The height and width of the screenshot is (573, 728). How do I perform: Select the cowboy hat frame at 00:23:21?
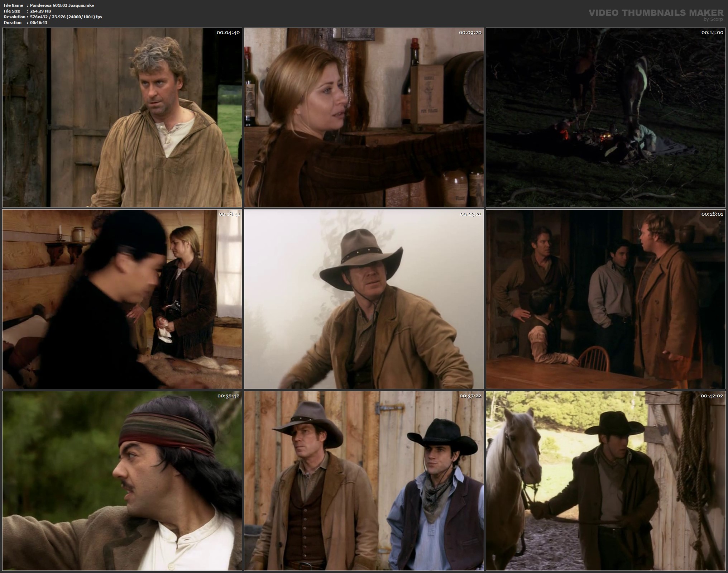364,299
